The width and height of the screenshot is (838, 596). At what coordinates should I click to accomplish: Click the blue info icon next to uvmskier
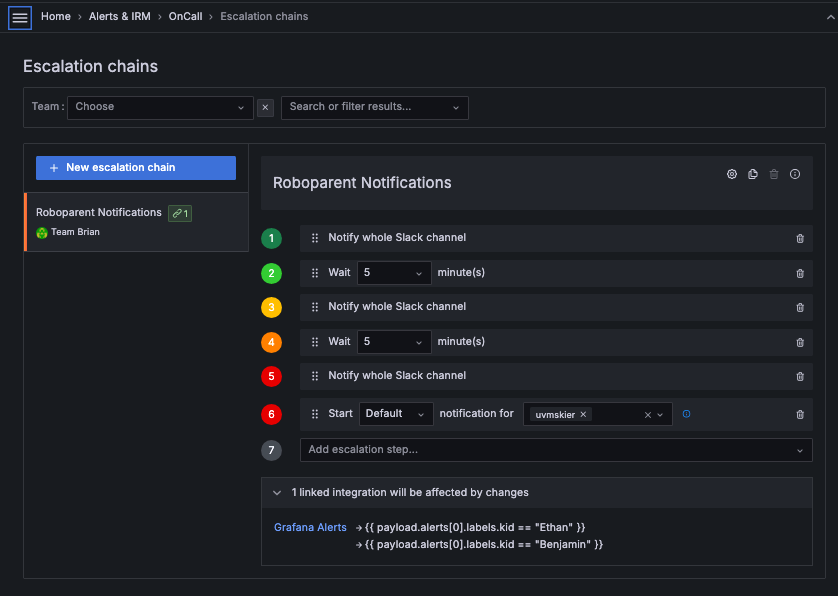click(x=686, y=414)
